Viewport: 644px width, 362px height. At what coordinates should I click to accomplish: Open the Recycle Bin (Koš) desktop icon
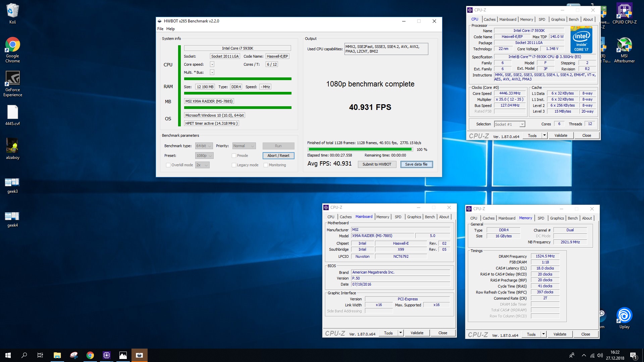(x=12, y=13)
